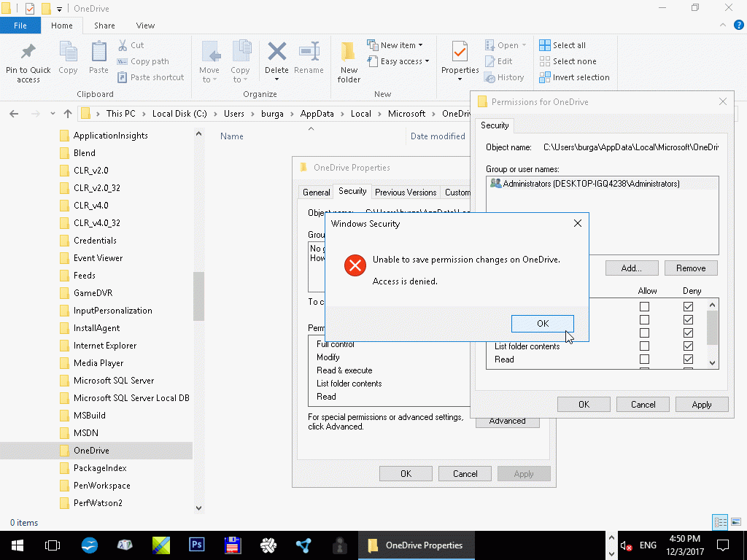
Task: Expand the Open dropdown arrow in ribbon
Action: point(524,45)
